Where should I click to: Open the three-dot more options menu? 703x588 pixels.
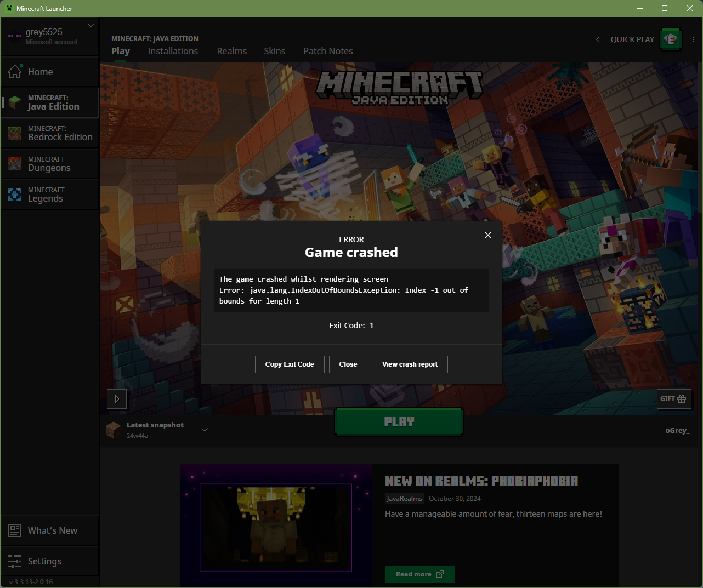pos(694,39)
